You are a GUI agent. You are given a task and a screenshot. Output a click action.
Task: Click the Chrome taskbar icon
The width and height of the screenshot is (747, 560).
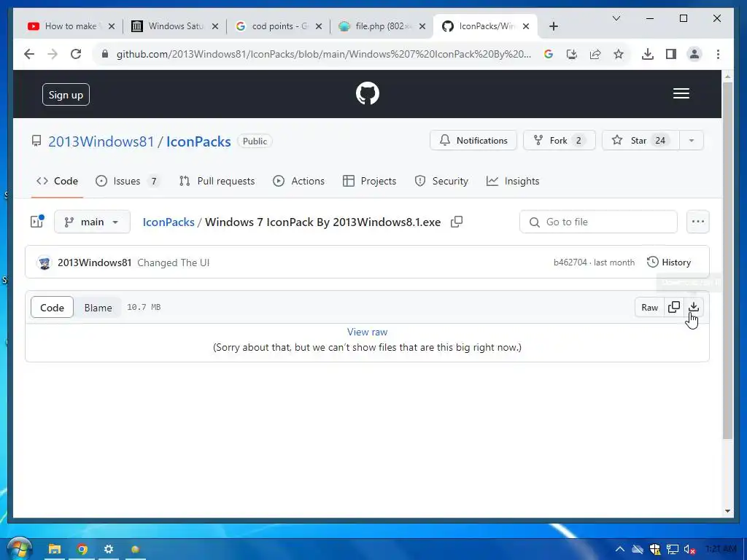[x=82, y=550]
